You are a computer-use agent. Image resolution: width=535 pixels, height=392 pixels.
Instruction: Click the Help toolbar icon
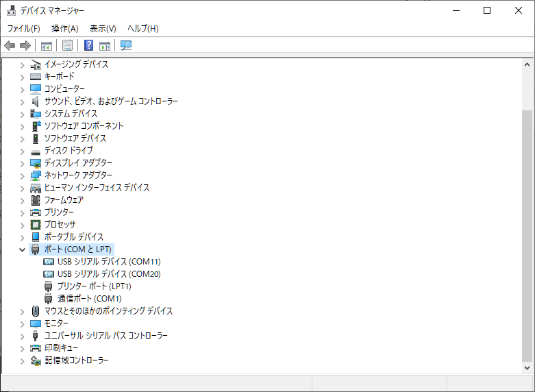point(88,46)
